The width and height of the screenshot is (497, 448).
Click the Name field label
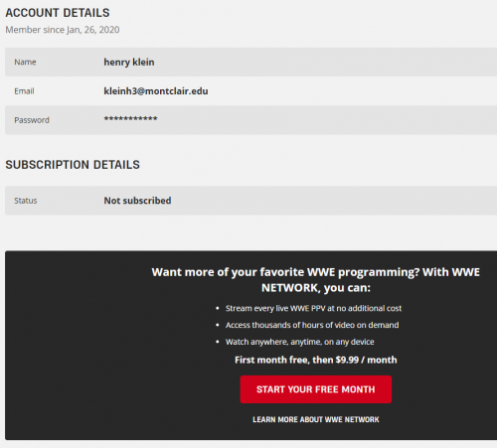pos(25,63)
